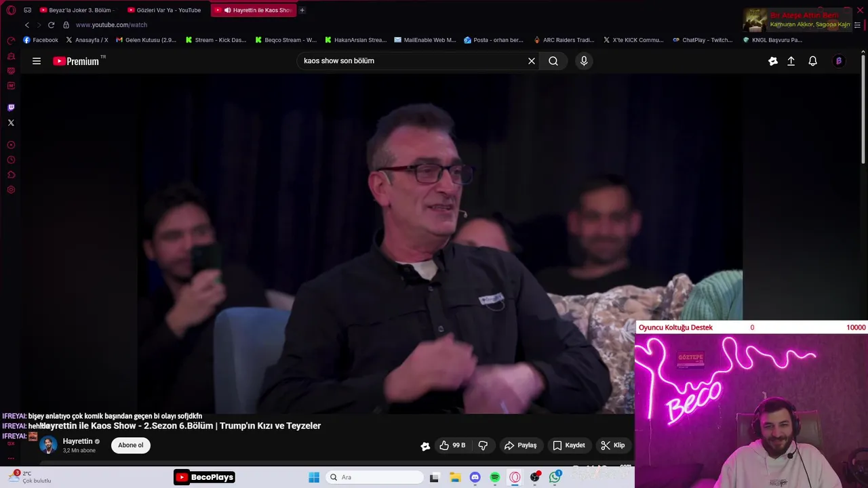Select the Hayrettin ile Kaos Show tab

click(253, 10)
